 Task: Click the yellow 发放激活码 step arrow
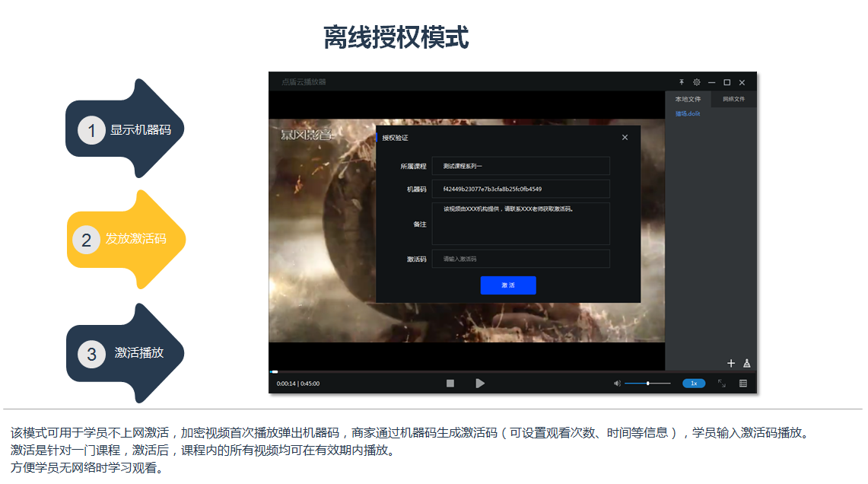122,239
